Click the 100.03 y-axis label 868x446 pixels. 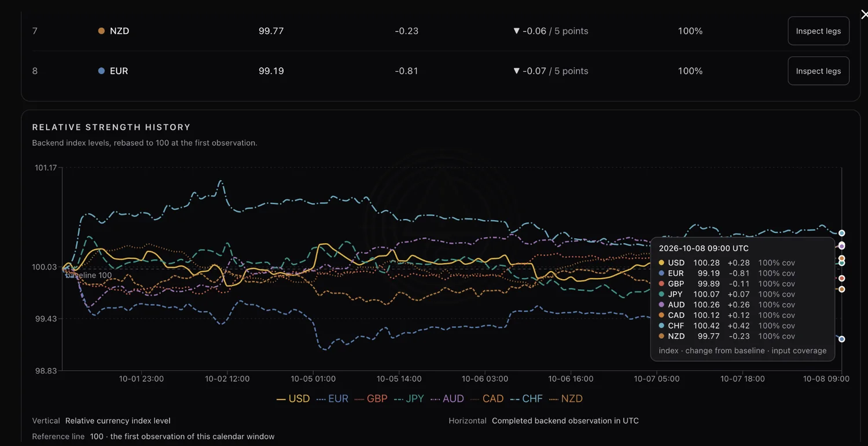pyautogui.click(x=46, y=267)
